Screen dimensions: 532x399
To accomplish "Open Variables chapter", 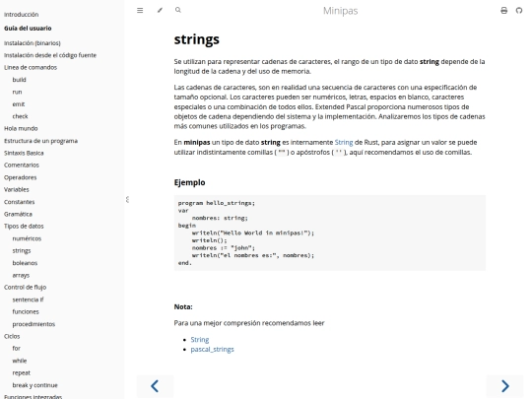I will [x=17, y=190].
